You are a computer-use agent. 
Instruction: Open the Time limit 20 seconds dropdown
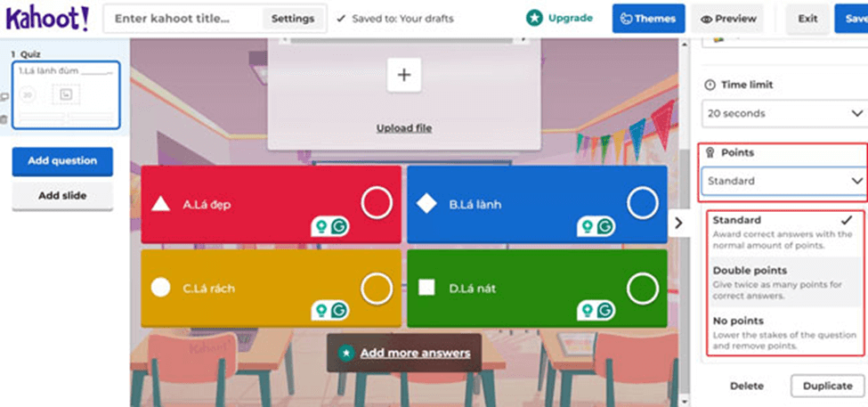click(784, 113)
